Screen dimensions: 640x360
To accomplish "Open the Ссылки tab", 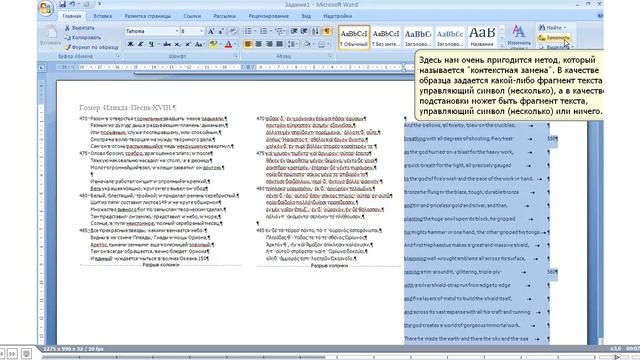I will (192, 16).
